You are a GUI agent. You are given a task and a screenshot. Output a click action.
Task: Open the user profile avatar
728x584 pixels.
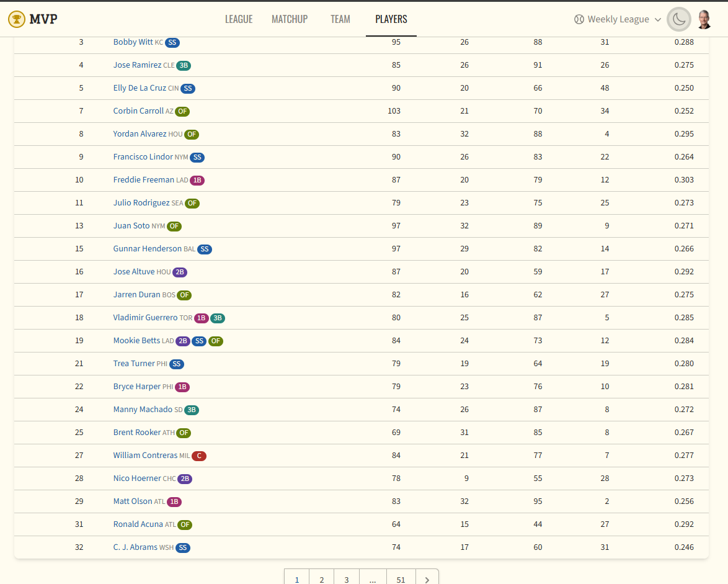pos(704,19)
